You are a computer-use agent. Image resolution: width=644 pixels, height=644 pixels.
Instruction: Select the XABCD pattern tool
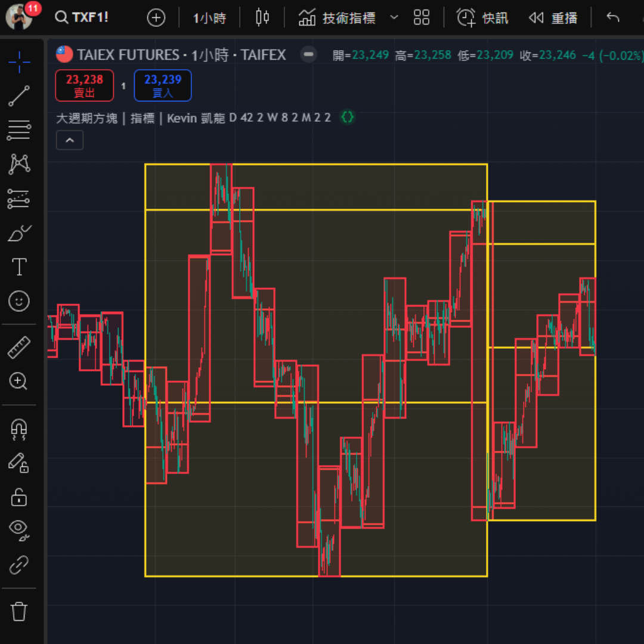click(19, 164)
